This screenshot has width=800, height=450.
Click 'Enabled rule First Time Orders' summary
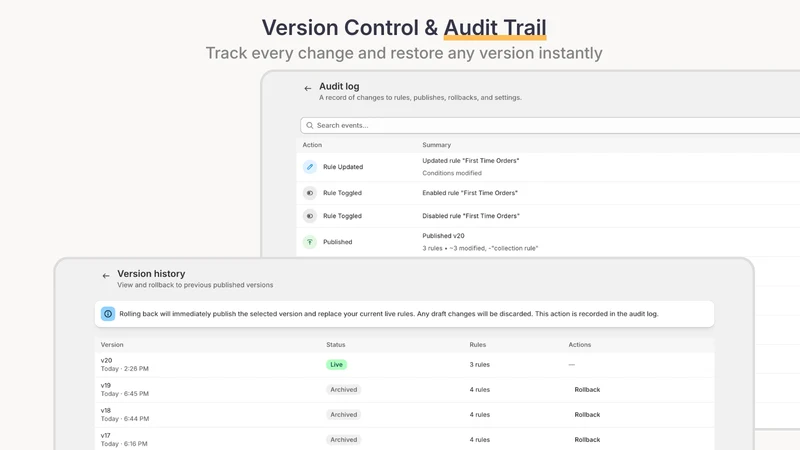point(470,193)
